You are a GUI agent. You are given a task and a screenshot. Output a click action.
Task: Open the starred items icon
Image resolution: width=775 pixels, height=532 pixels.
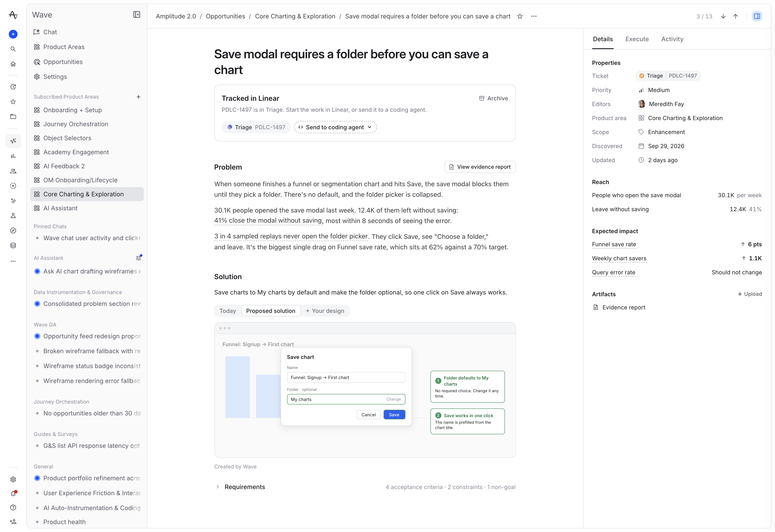point(13,102)
